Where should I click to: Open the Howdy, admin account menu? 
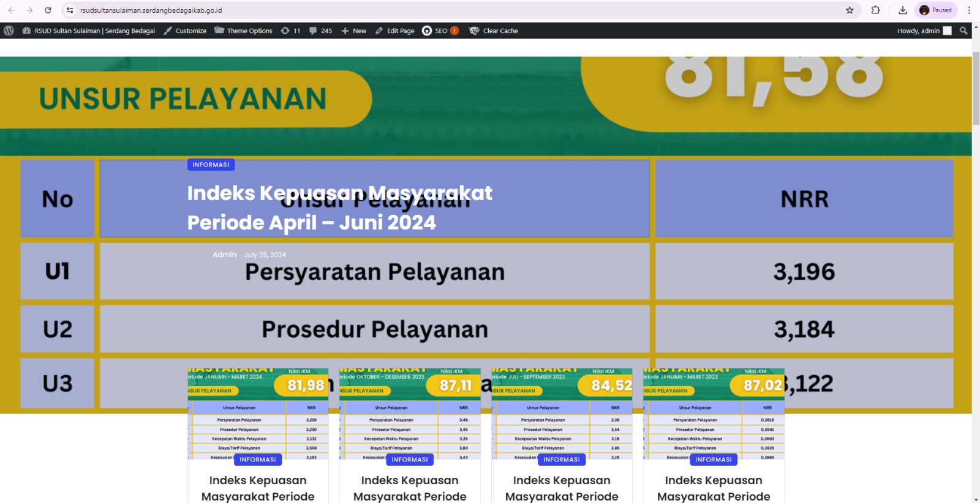[924, 31]
